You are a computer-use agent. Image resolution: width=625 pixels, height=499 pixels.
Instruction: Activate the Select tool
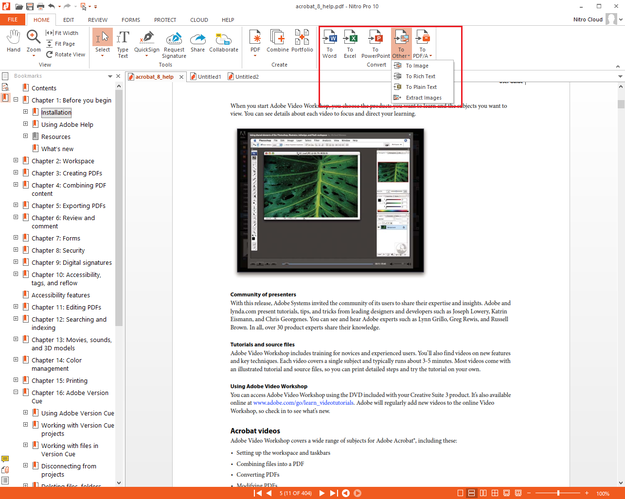(102, 42)
